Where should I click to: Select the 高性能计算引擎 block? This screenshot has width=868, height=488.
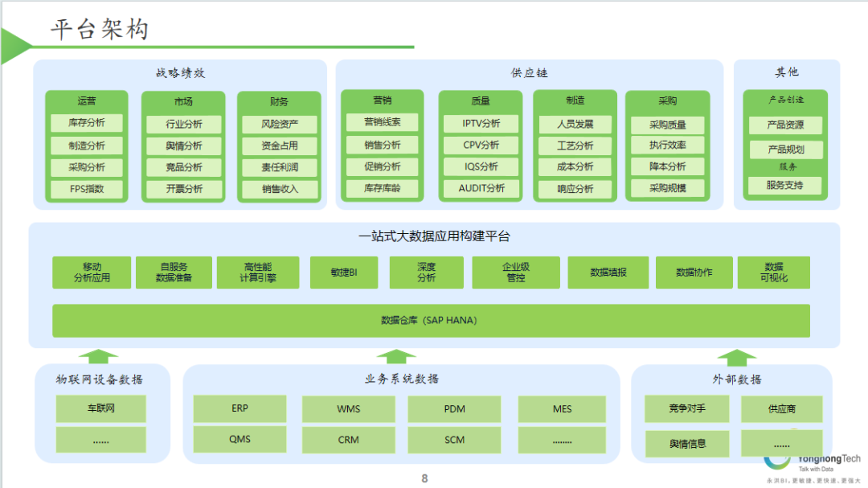257,273
